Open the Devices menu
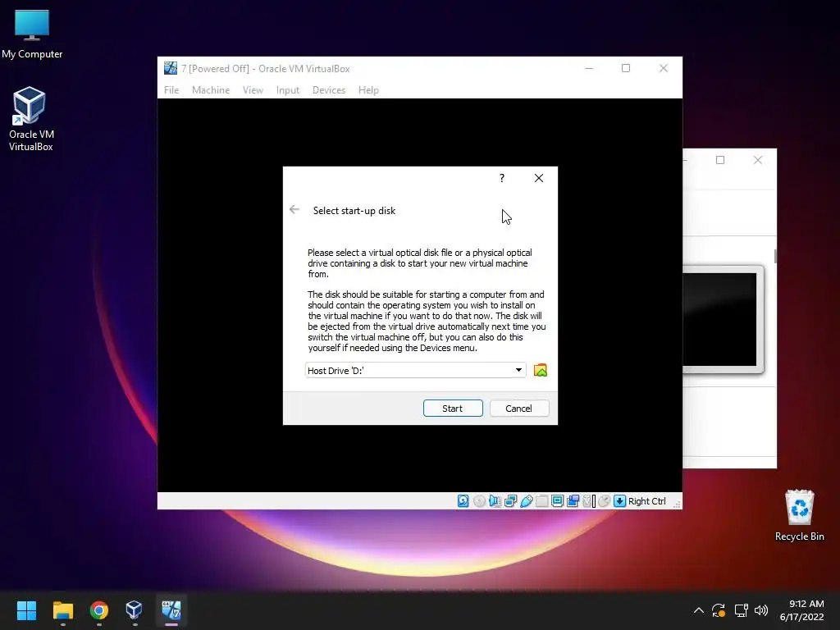The width and height of the screenshot is (840, 630). click(329, 90)
